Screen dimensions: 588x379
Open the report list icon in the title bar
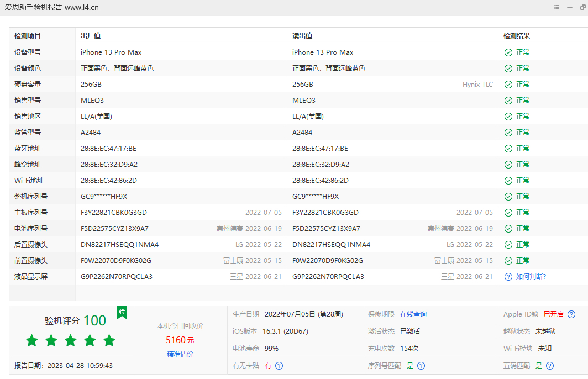pyautogui.click(x=556, y=7)
